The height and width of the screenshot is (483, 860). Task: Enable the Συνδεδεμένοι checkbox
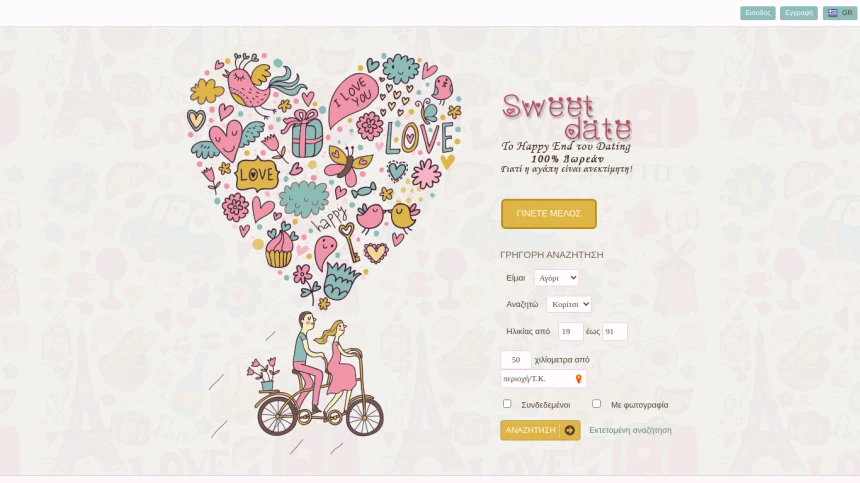(x=507, y=404)
